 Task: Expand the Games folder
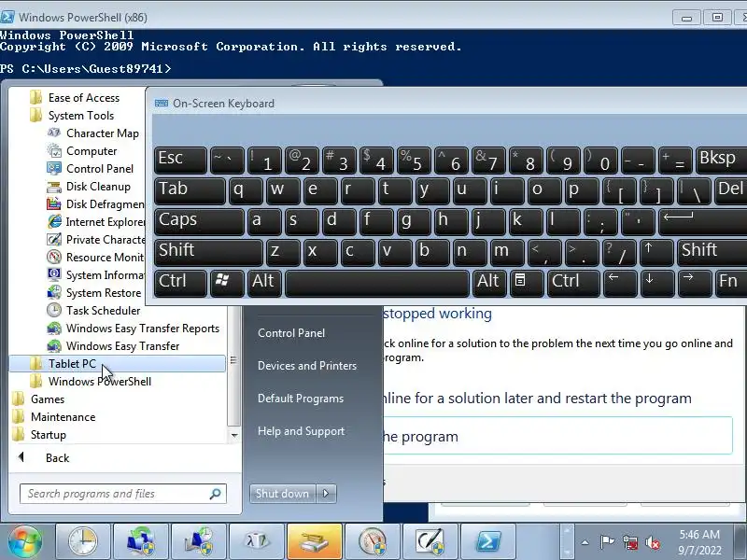(x=38, y=399)
